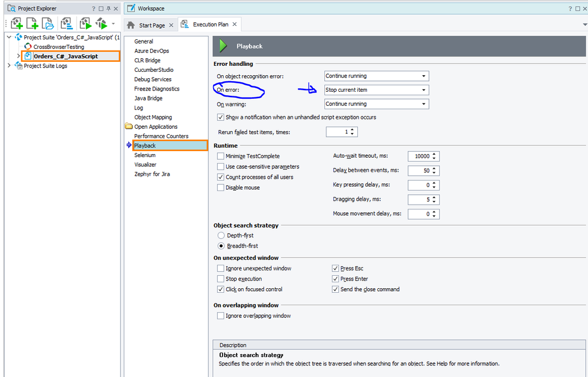Click the CrossBrowserTesting node icon
588x377 pixels.
tap(28, 46)
